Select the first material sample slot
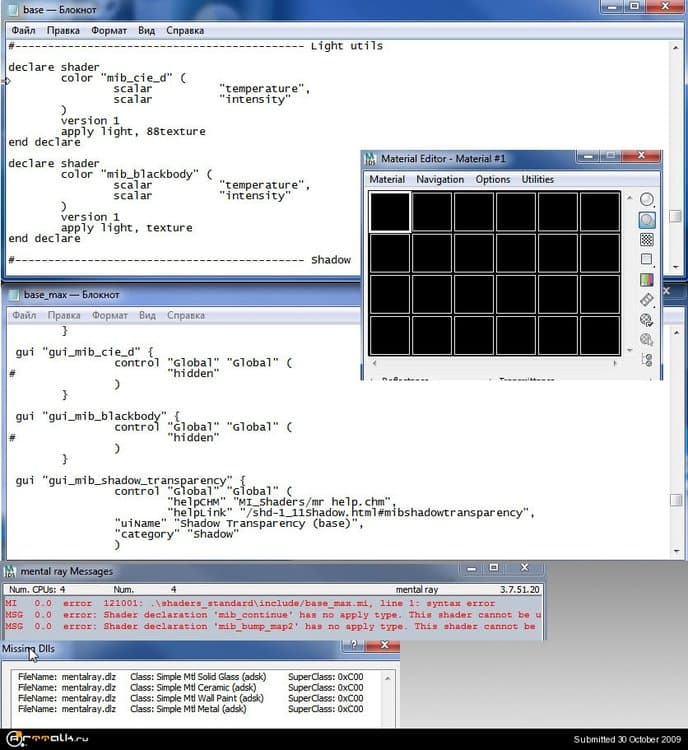Viewport: 688px width, 750px height. tap(390, 212)
